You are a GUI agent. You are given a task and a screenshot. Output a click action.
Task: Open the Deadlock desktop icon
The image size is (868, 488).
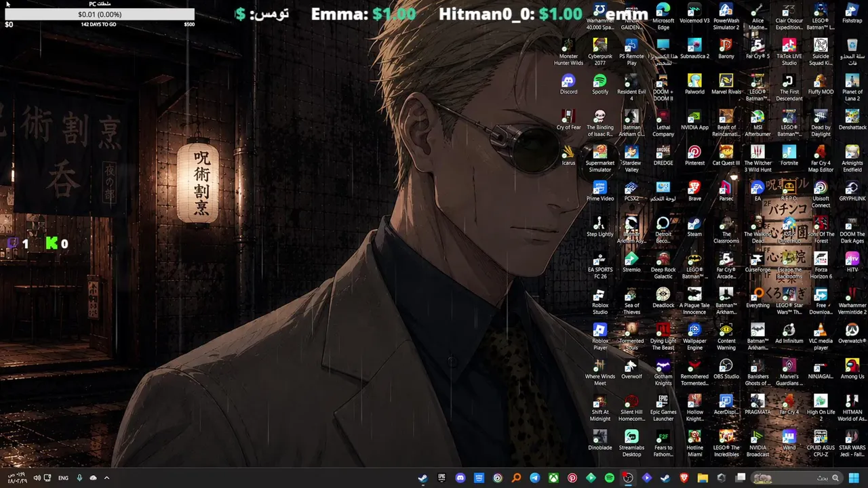pos(663,298)
